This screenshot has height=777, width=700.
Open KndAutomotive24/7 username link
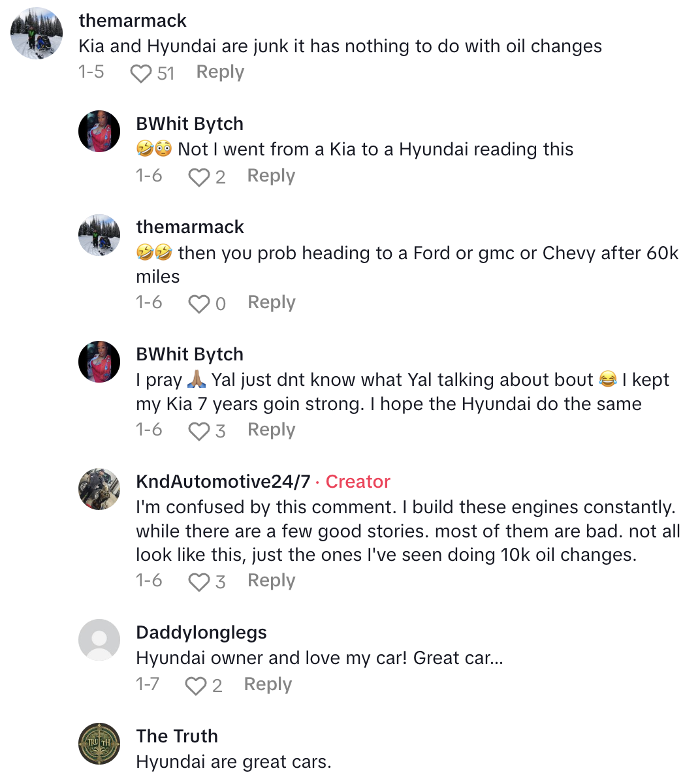tap(223, 482)
